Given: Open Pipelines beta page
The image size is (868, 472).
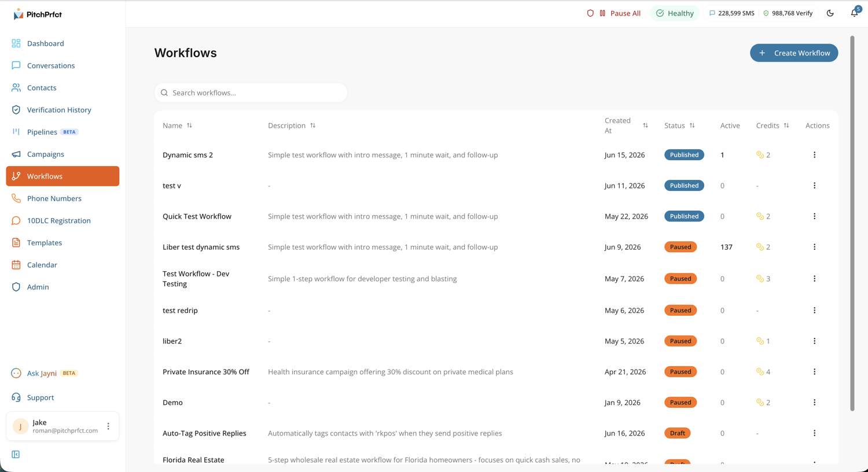Looking at the screenshot, I should 62,132.
